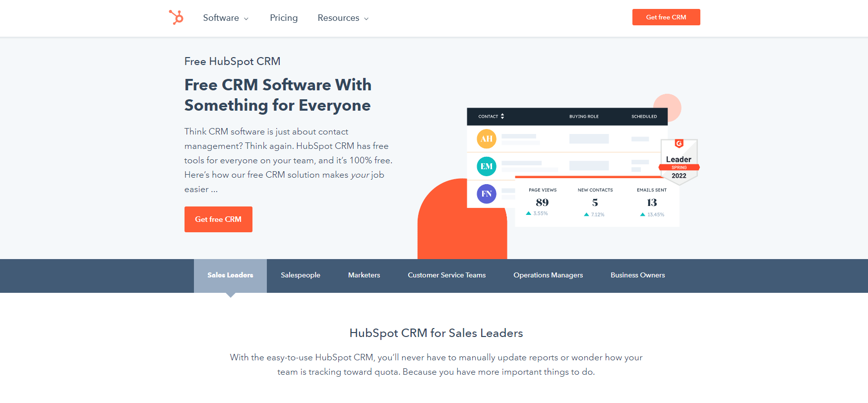Click the header Get free CRM button

click(666, 17)
